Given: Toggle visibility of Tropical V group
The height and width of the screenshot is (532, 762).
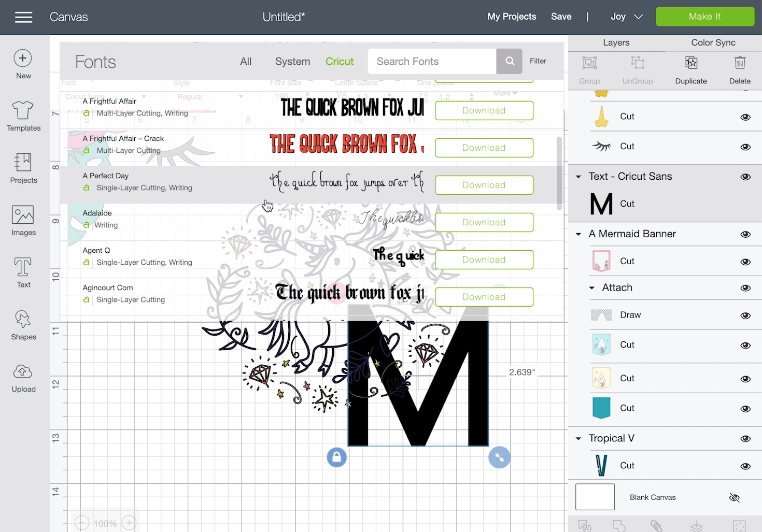Looking at the screenshot, I should 745,439.
